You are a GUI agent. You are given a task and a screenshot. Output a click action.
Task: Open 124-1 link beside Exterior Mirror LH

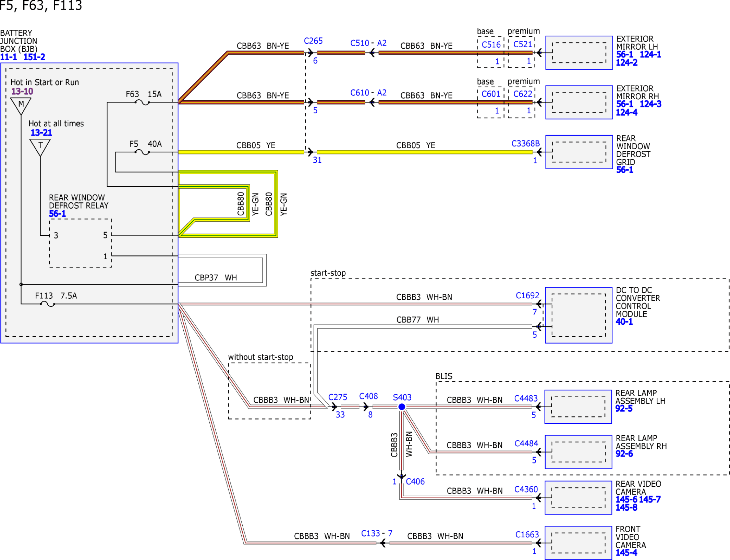point(650,54)
